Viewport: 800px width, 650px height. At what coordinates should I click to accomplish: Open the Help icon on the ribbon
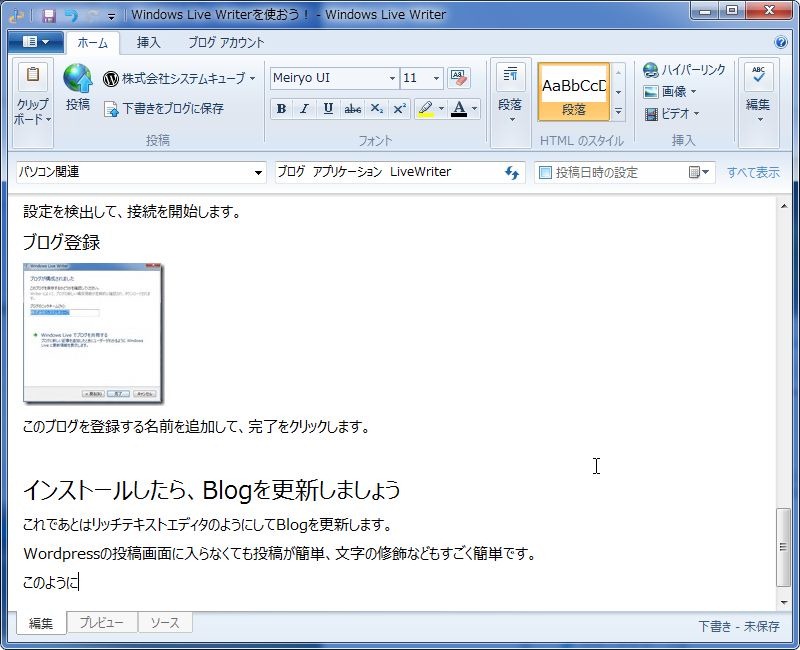[781, 42]
